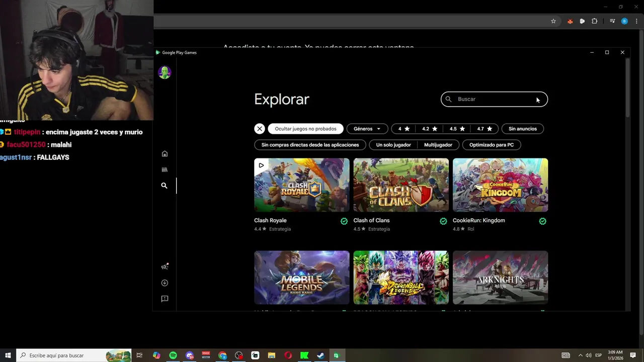Screen dimensions: 644x362
Task: Open the Clash Royale game thumbnail
Action: 302,185
